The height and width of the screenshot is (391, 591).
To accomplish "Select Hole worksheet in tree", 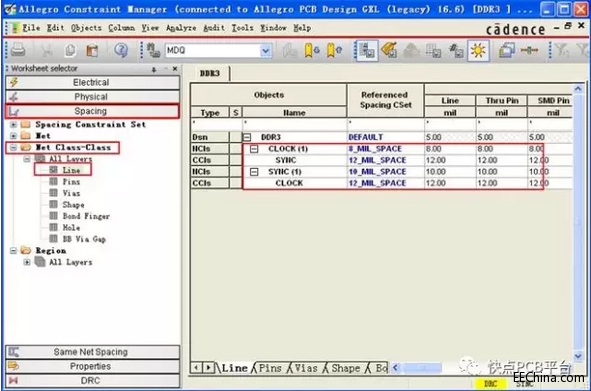I will click(71, 227).
